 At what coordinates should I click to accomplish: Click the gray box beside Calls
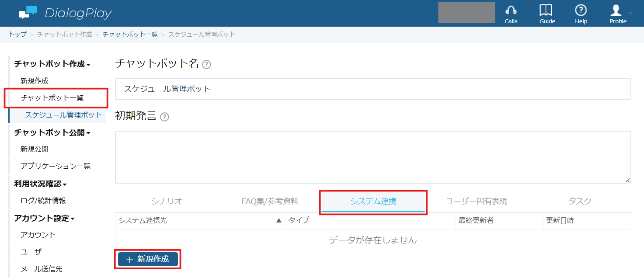[466, 12]
